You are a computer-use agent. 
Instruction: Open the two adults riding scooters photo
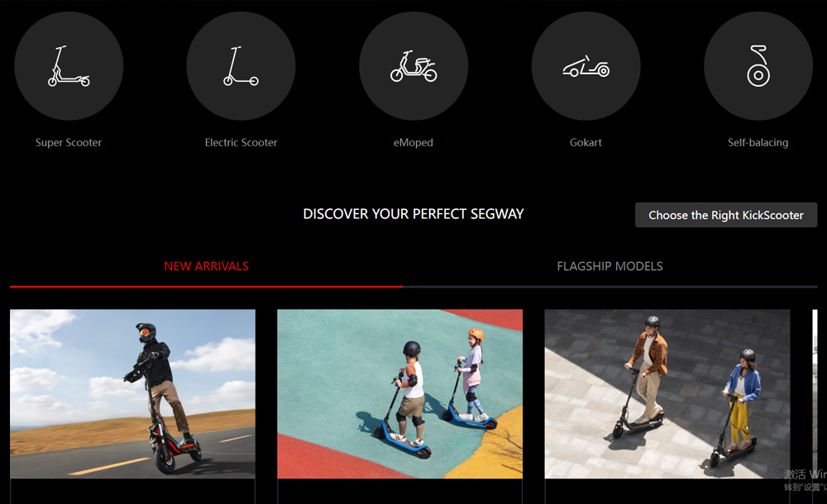click(667, 394)
